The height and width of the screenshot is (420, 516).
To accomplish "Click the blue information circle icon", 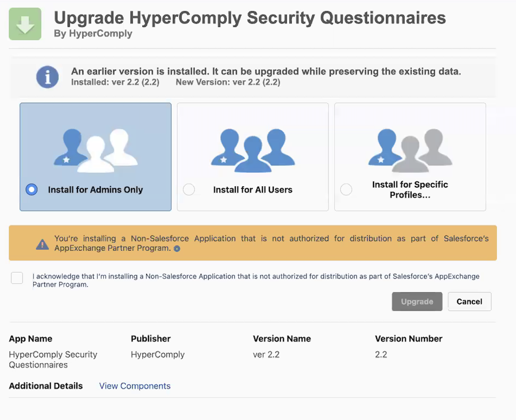I will [x=47, y=77].
